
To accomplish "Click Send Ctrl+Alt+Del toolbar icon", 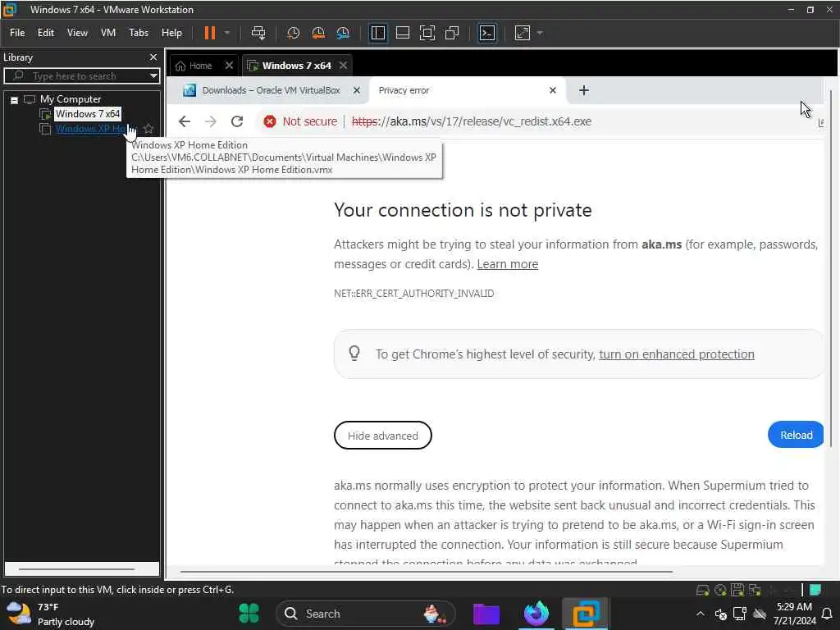I will [258, 33].
